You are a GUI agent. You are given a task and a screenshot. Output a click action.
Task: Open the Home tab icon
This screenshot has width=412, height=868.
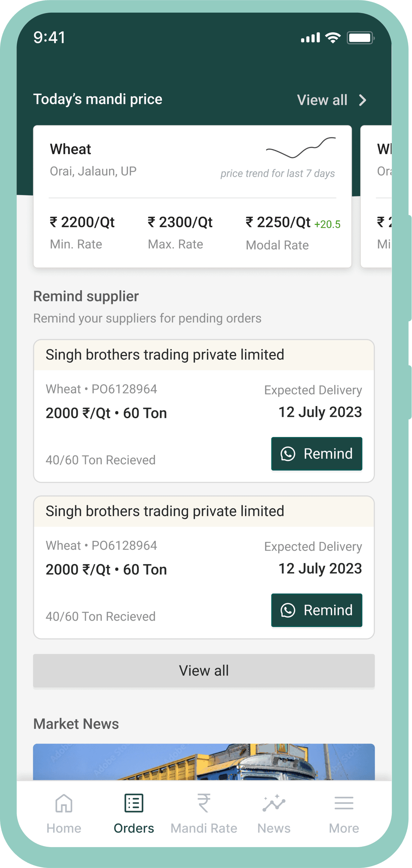click(x=64, y=803)
